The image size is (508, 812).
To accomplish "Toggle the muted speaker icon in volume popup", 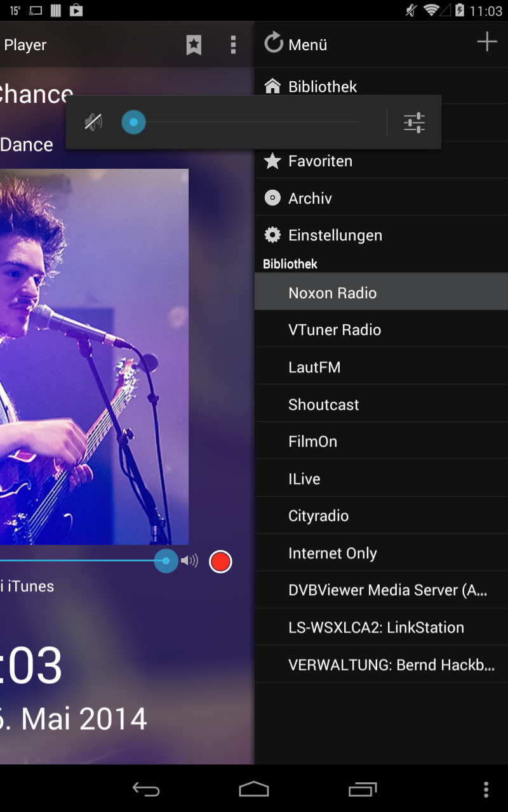I will [94, 122].
